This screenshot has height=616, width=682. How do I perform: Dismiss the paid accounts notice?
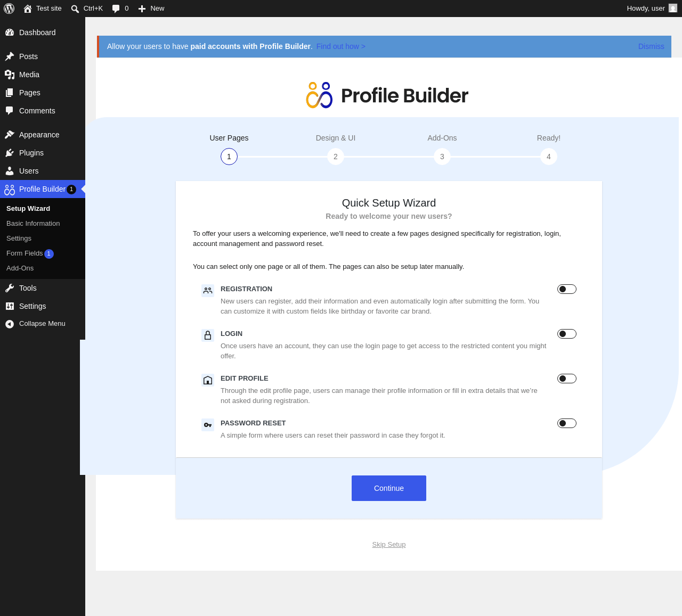pos(651,46)
